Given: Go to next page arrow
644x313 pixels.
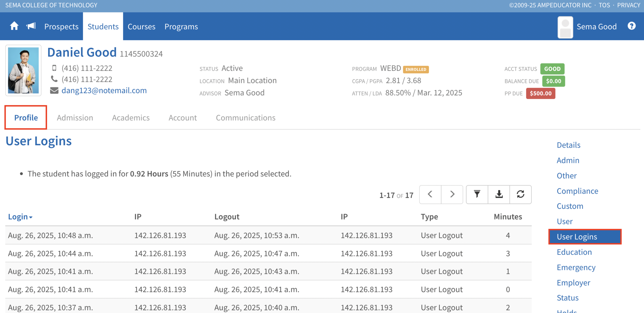Looking at the screenshot, I should point(452,194).
